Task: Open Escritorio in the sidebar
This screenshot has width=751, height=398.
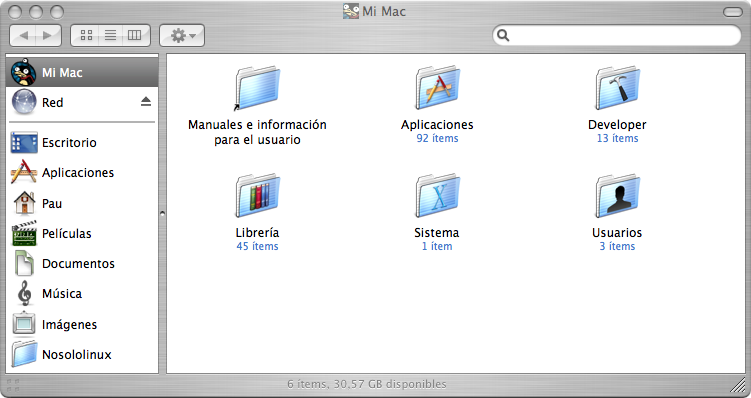Action: pos(82,143)
